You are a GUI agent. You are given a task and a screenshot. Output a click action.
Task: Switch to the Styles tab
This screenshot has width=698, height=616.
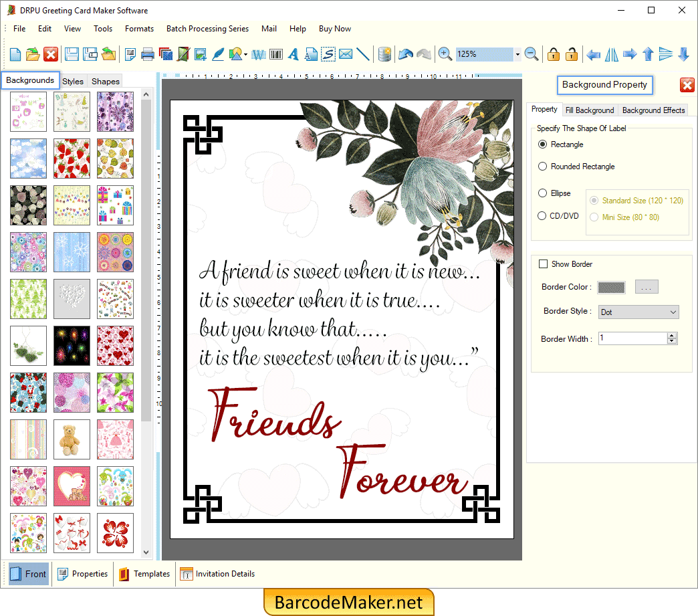point(73,82)
